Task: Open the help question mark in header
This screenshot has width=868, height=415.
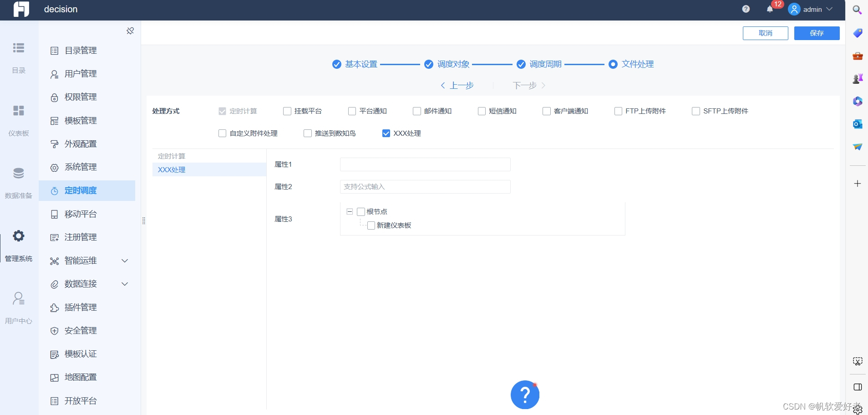Action: tap(746, 9)
